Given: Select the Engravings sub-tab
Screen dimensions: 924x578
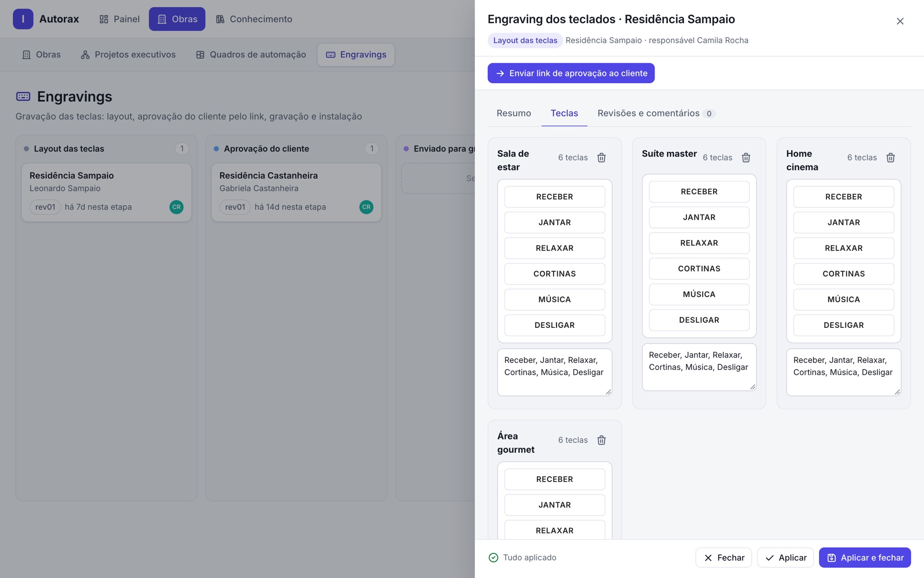Looking at the screenshot, I should [356, 55].
